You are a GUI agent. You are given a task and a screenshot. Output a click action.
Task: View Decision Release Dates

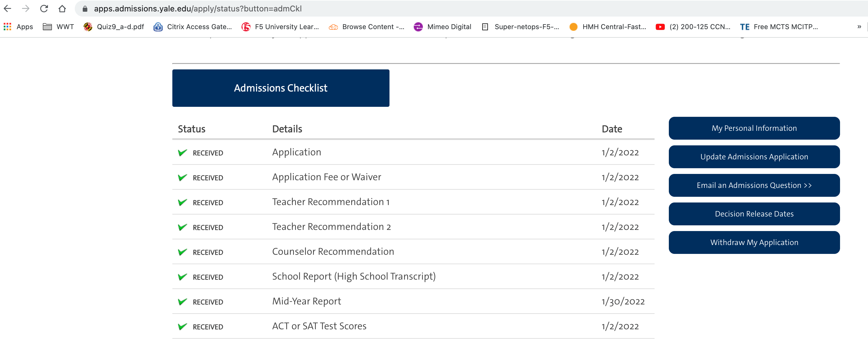point(754,214)
